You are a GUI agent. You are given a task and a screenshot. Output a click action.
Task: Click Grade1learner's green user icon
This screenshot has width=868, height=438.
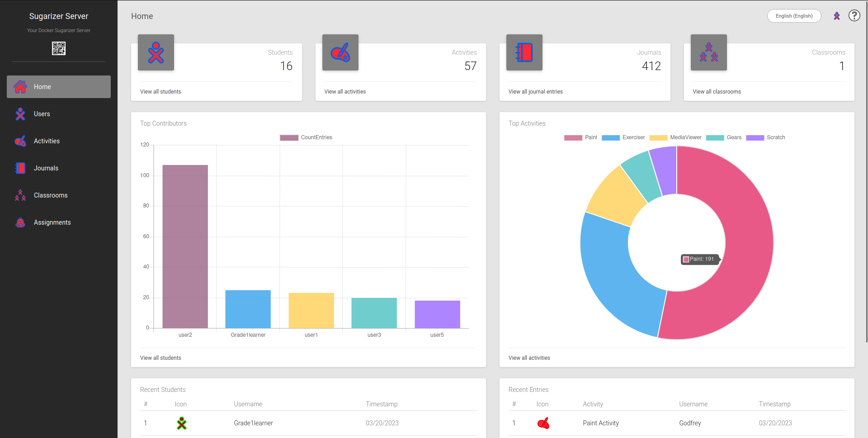tap(182, 423)
